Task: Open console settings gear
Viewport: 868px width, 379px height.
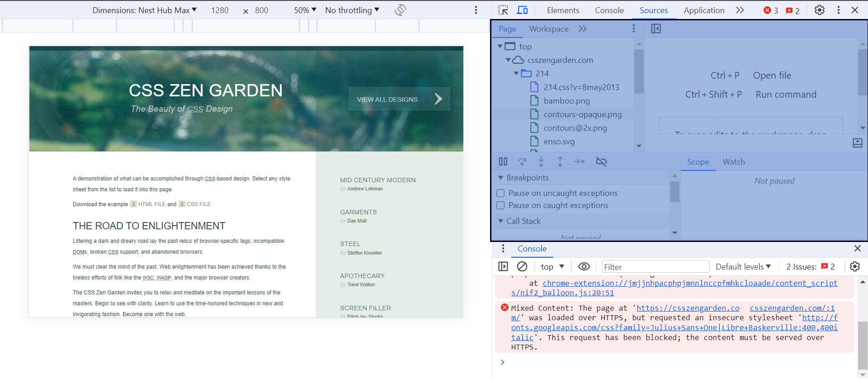Action: coord(855,266)
